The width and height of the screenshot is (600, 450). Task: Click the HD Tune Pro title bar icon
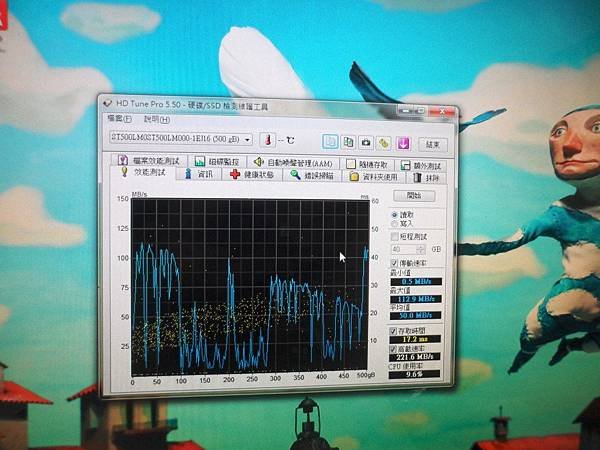pos(108,103)
